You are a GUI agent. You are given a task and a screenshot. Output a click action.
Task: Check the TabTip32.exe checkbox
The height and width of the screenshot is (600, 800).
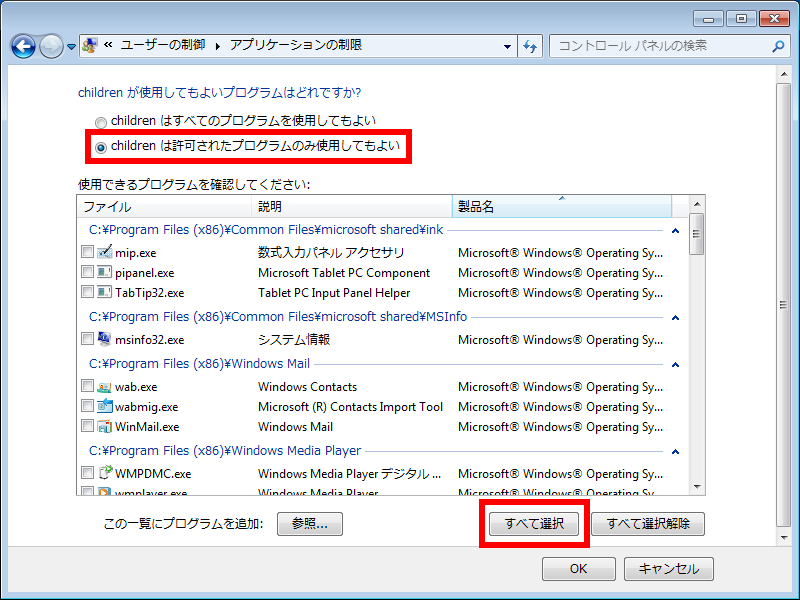point(87,291)
